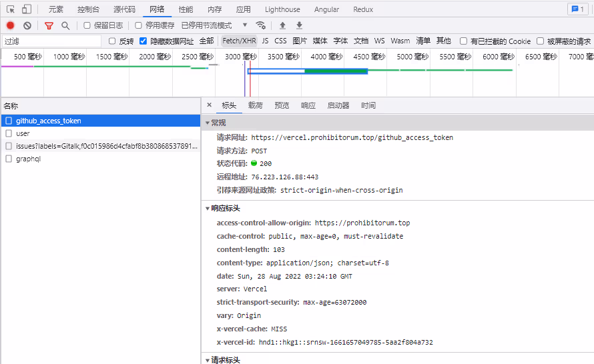Filter requests by 媒体
The height and width of the screenshot is (364, 594).
(x=320, y=41)
